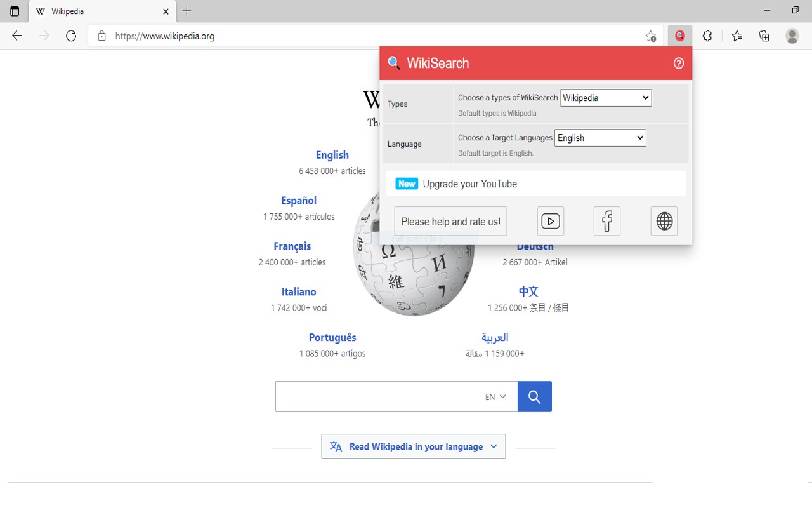The width and height of the screenshot is (812, 508).
Task: Expand the Target Languages dropdown
Action: point(600,138)
